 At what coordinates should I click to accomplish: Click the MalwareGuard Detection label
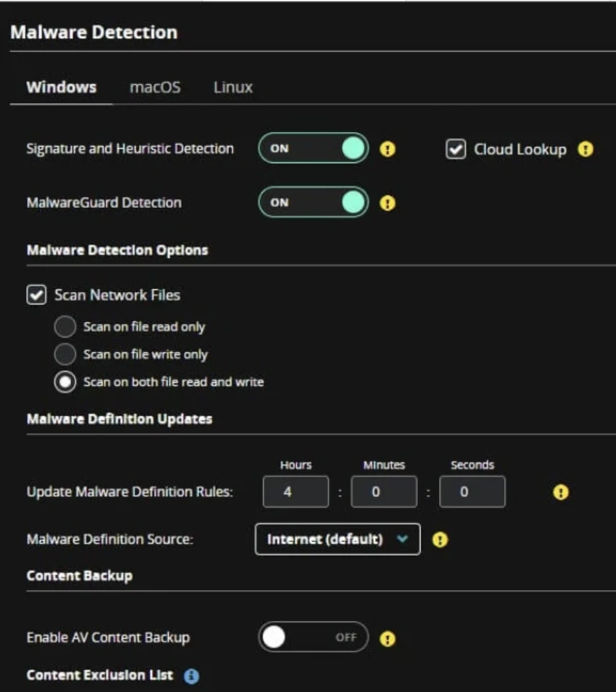click(x=104, y=203)
